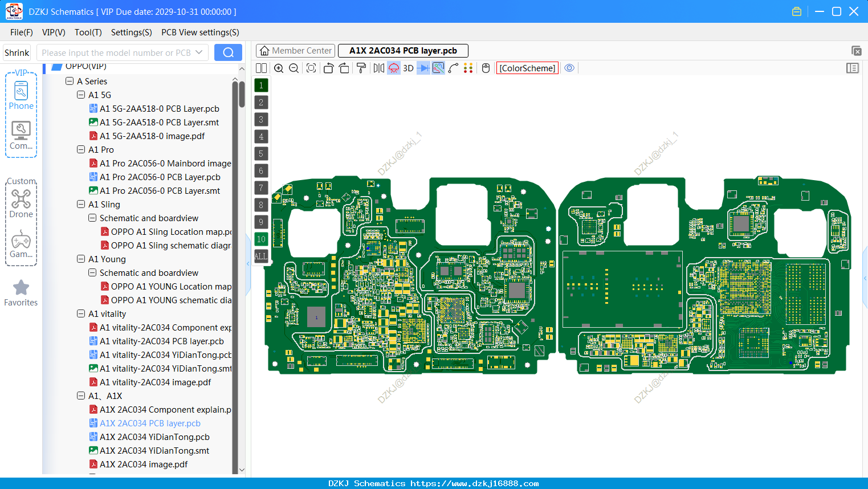Viewport: 868px width, 489px height.
Task: Open the VIP(V) menu
Action: (54, 32)
